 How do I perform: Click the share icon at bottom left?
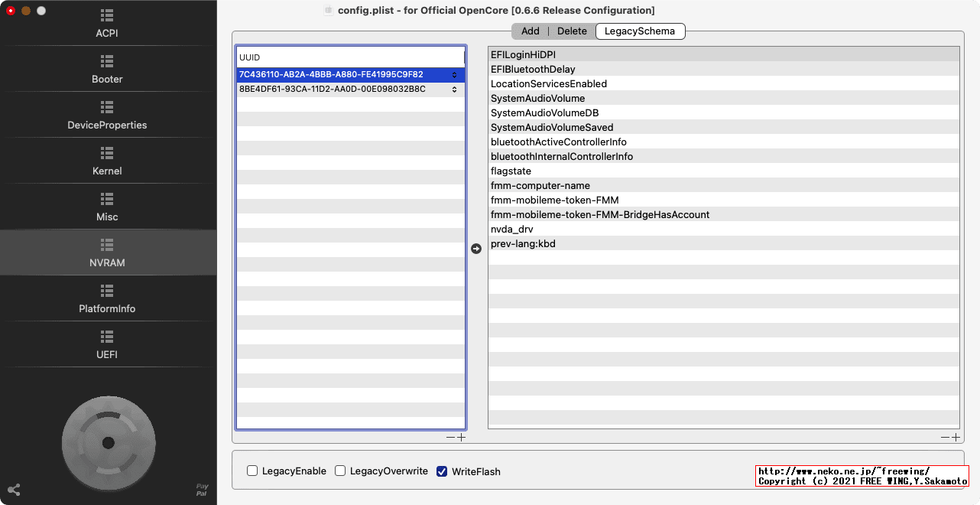click(14, 489)
